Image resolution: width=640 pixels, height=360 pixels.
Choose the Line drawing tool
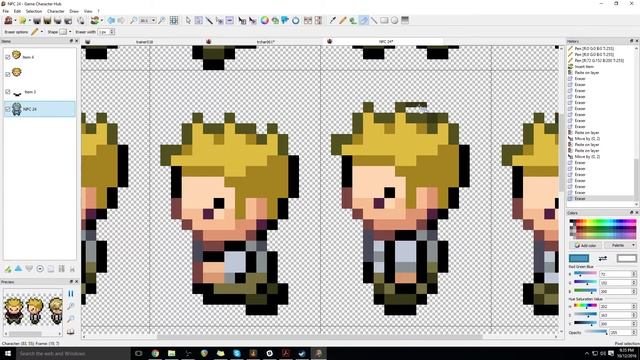[374, 20]
